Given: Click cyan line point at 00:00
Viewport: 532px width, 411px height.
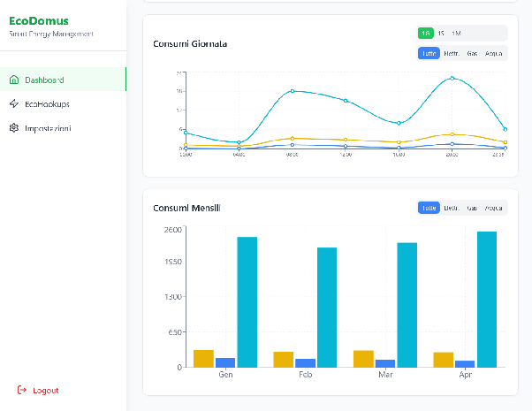Looking at the screenshot, I should pos(186,133).
